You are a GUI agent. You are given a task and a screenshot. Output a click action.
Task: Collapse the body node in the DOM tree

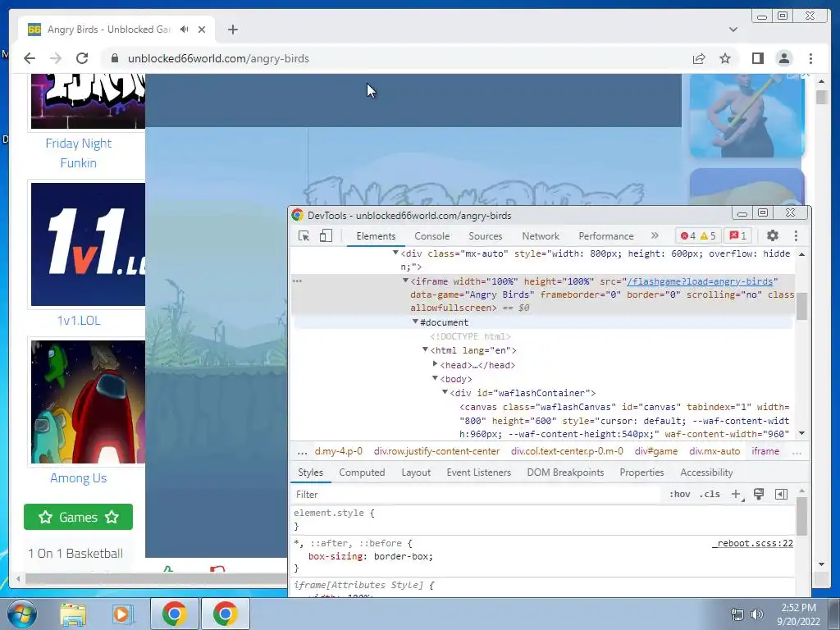click(435, 378)
